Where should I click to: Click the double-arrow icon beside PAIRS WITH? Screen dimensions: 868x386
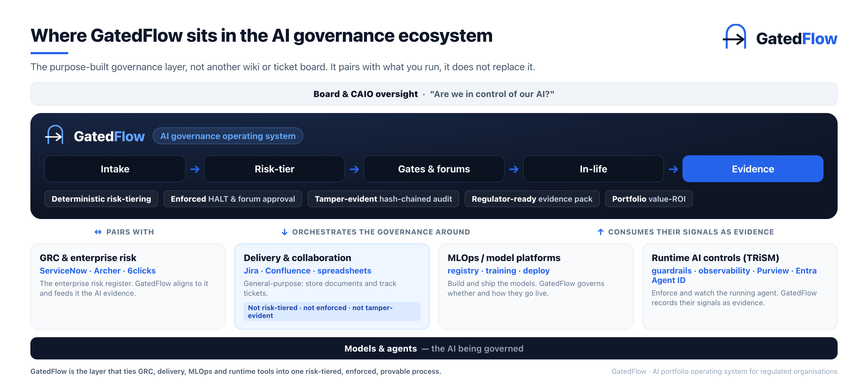coord(98,232)
